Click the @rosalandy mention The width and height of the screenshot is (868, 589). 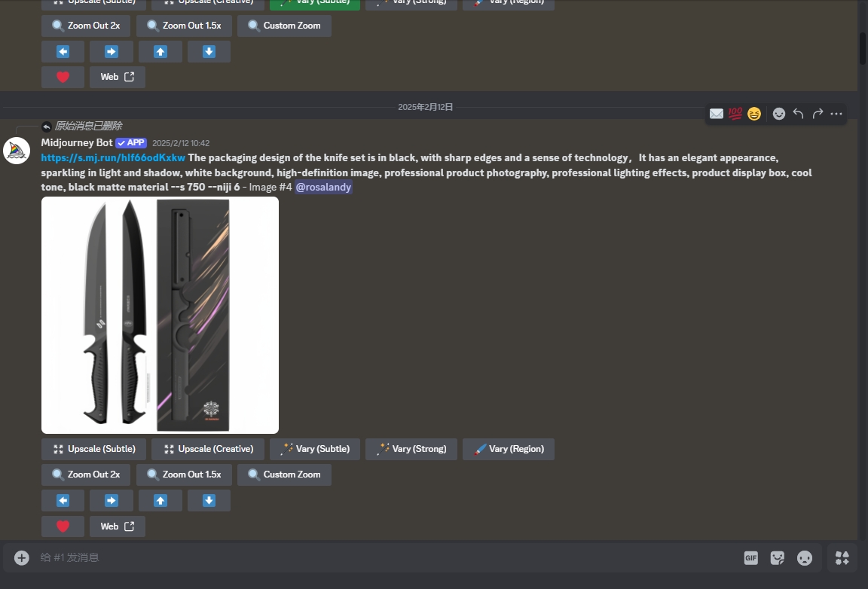[x=323, y=187]
